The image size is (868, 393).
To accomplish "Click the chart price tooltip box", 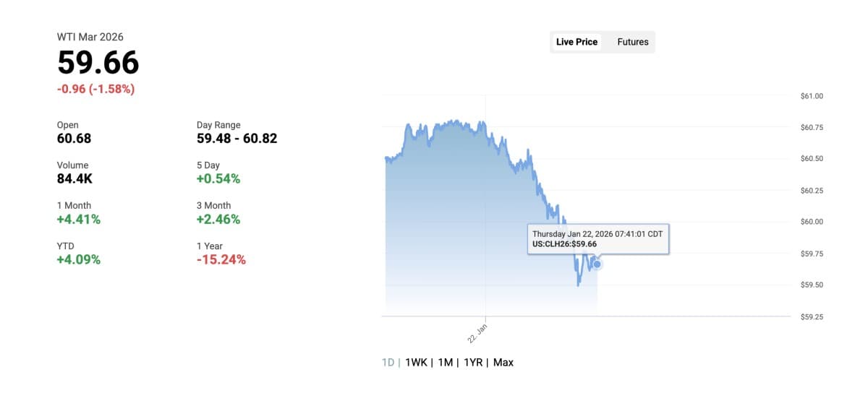I will coord(598,239).
